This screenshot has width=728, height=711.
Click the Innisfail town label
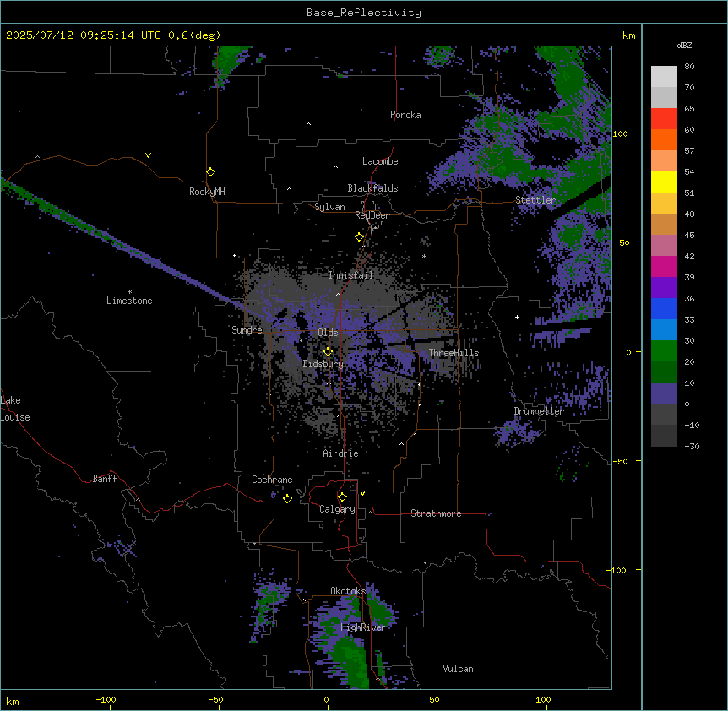(x=351, y=275)
